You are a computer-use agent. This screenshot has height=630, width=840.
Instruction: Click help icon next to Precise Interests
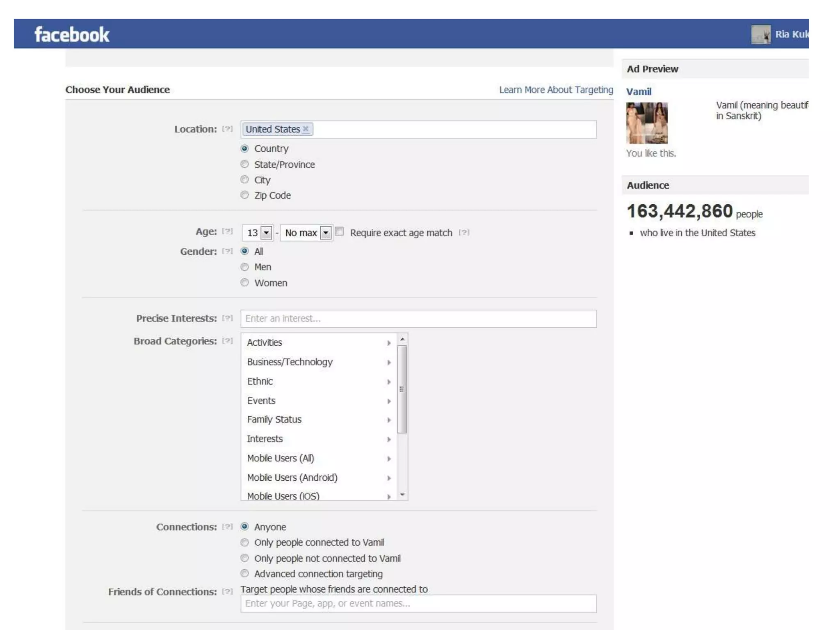[227, 318]
